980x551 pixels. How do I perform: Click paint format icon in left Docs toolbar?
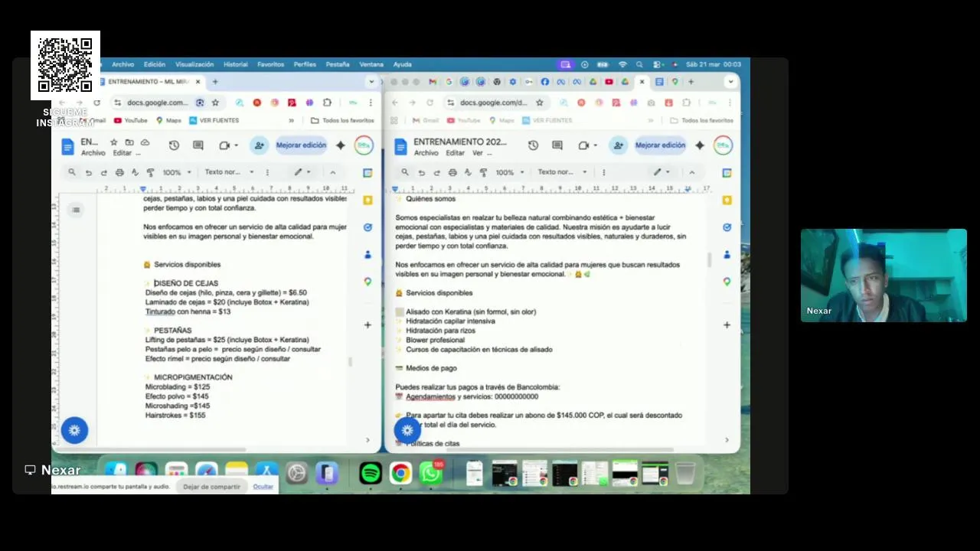[x=150, y=172]
